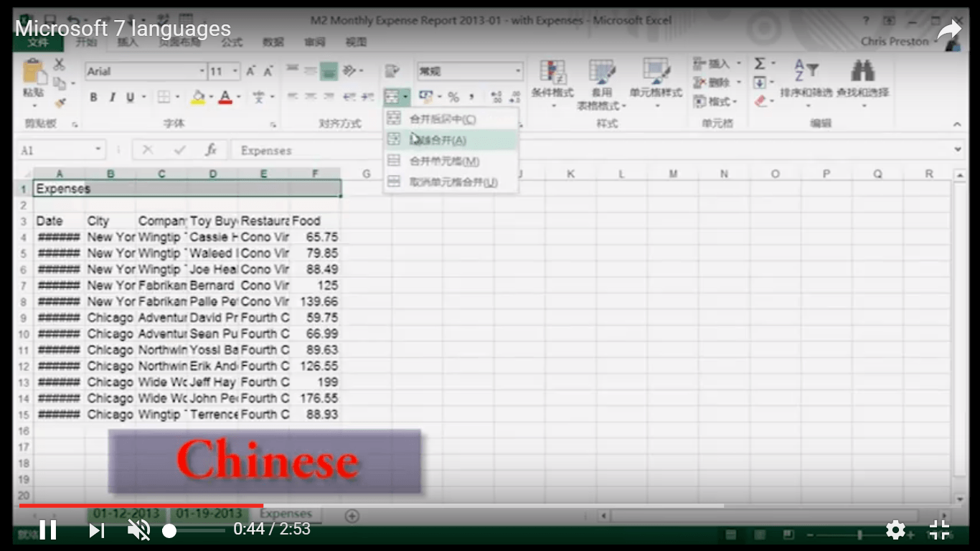The width and height of the screenshot is (980, 551).
Task: Click the Insert Function fx icon
Action: coord(211,150)
